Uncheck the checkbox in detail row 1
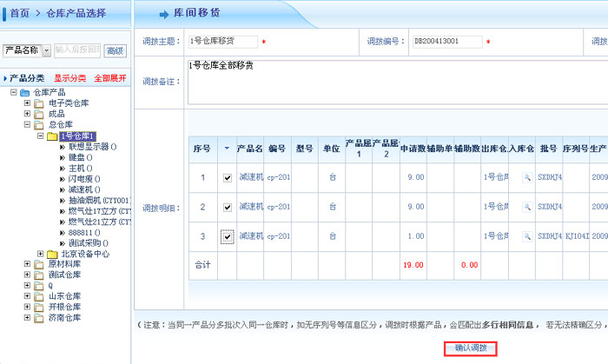This screenshot has height=364, width=608. coord(228,177)
